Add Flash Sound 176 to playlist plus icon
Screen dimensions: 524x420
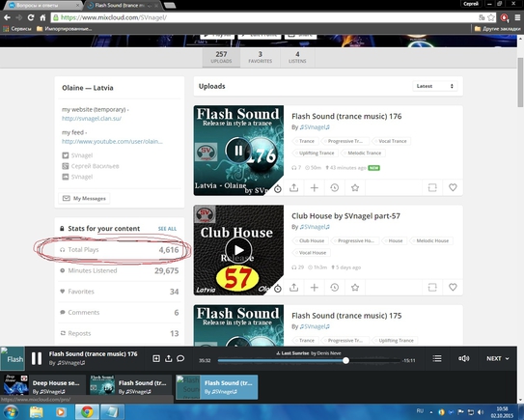[x=315, y=187]
